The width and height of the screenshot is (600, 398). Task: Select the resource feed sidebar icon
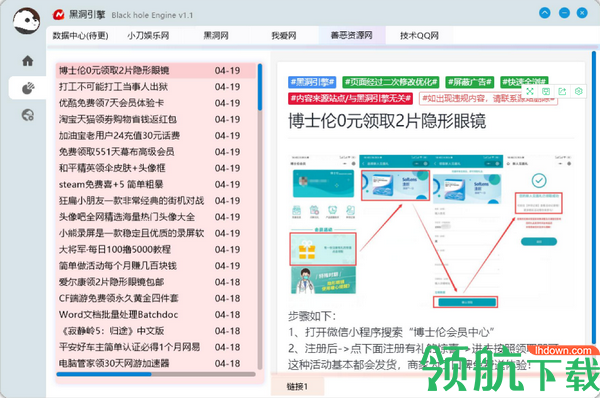pyautogui.click(x=28, y=88)
